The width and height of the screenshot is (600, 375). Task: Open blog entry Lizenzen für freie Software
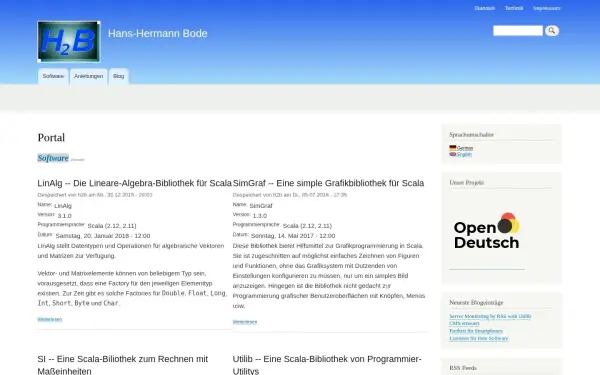click(x=479, y=338)
